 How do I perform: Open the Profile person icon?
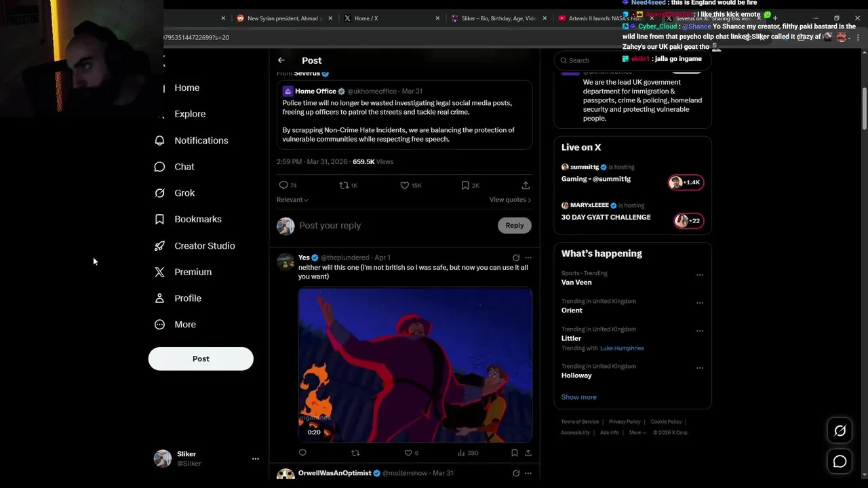point(159,298)
